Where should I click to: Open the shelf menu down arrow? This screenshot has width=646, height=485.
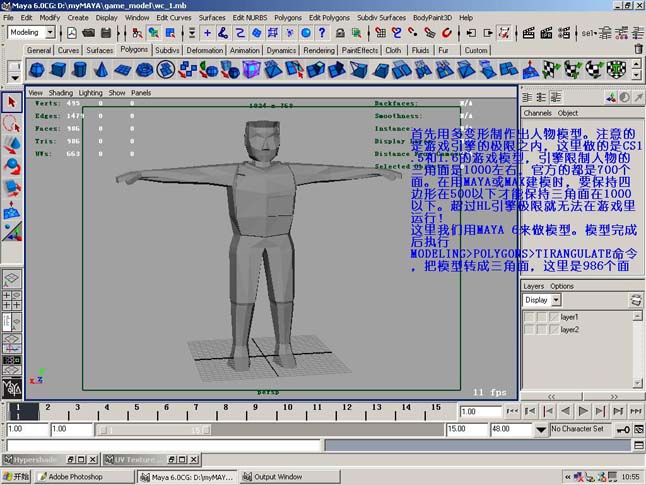tap(15, 77)
